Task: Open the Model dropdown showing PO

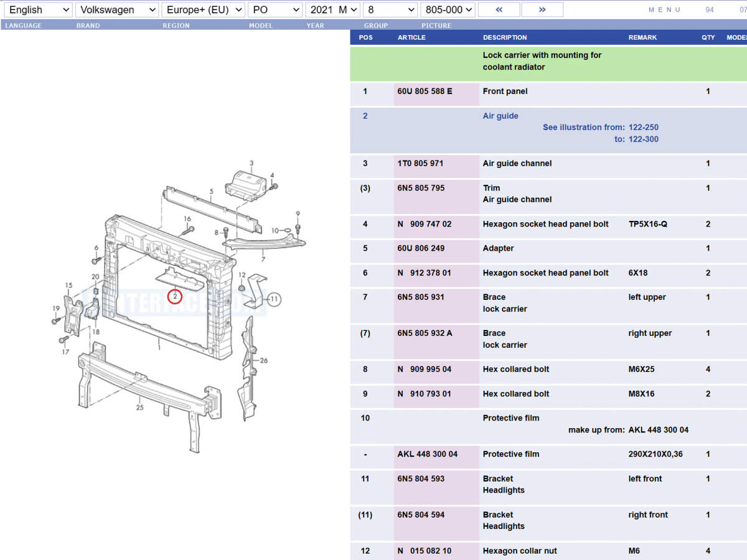Action: [x=275, y=10]
